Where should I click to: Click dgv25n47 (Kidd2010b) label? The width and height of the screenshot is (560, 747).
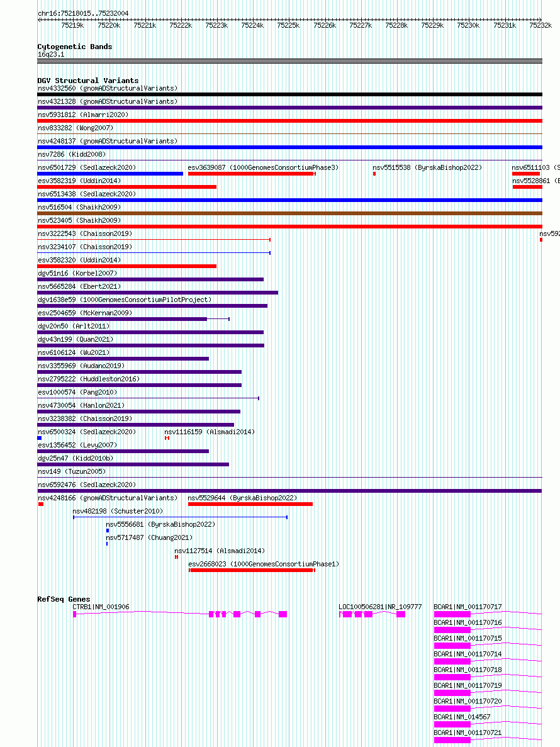coord(76,458)
